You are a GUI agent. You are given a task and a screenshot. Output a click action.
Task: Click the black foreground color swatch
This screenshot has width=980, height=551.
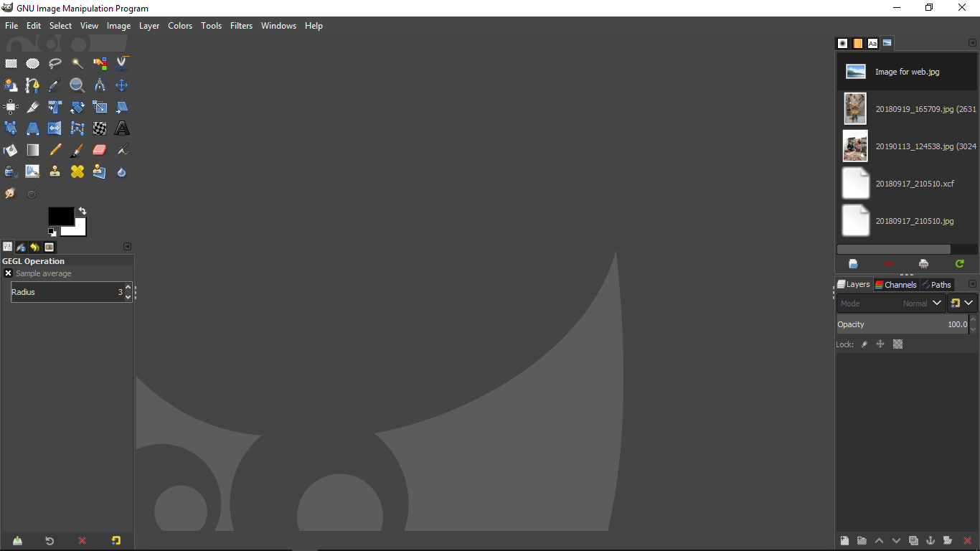(61, 216)
